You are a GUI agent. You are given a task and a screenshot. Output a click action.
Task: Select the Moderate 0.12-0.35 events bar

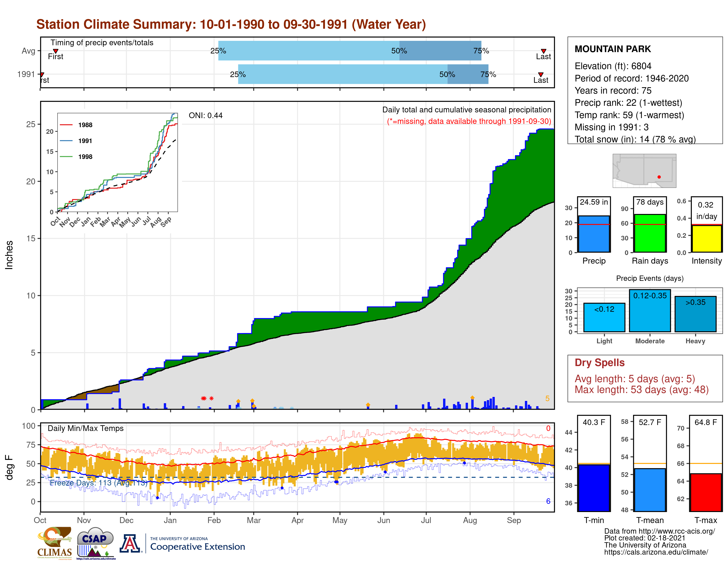coord(650,310)
